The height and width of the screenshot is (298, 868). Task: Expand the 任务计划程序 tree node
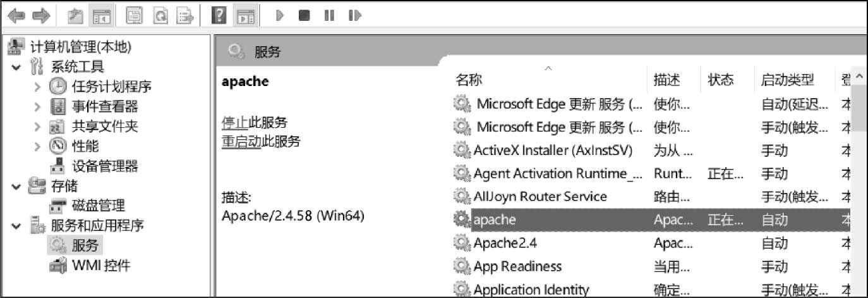coord(38,87)
